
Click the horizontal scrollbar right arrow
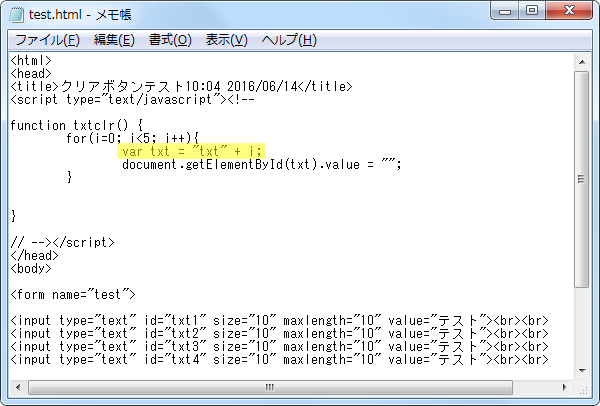565,387
